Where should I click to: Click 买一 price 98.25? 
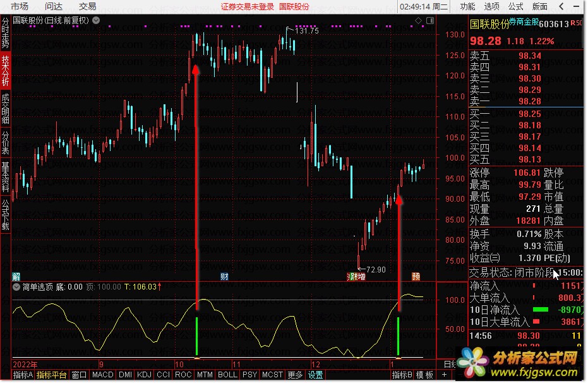coord(529,114)
